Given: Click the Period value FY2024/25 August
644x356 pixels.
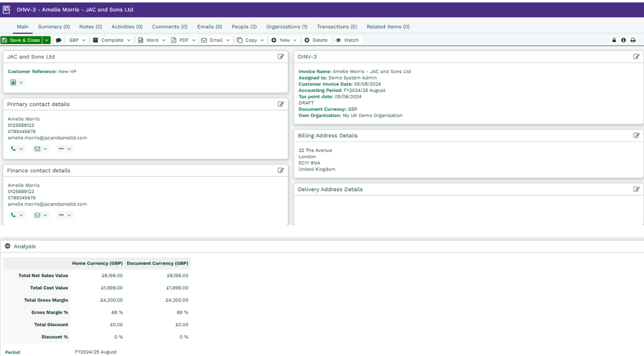Looking at the screenshot, I should [96, 352].
